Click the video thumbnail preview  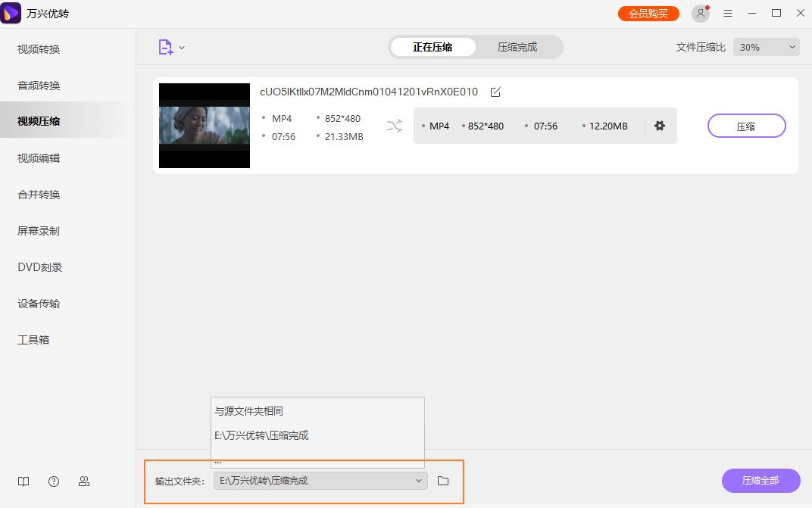204,126
